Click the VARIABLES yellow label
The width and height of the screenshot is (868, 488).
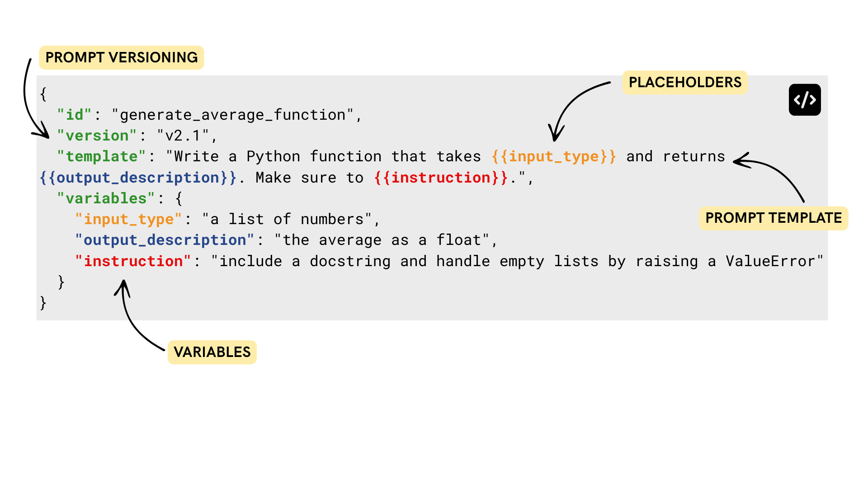coord(212,352)
